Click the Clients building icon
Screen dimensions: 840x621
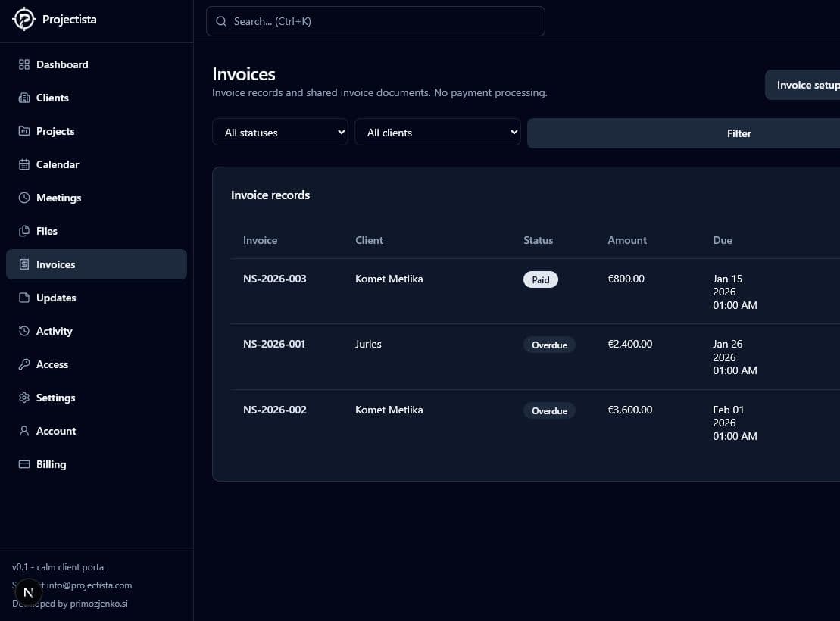tap(24, 98)
